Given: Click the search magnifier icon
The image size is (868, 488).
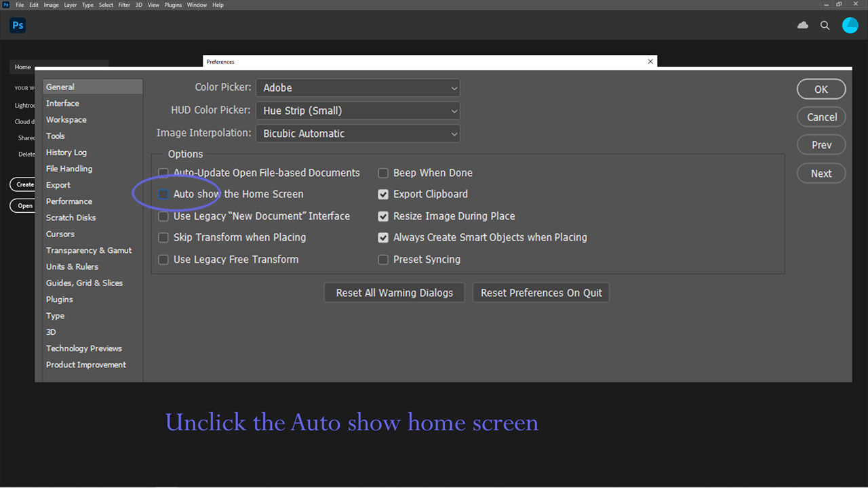Looking at the screenshot, I should 825,25.
